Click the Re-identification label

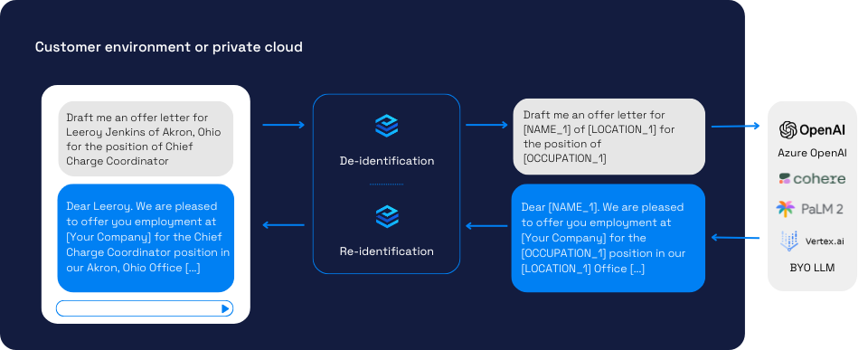(x=387, y=251)
